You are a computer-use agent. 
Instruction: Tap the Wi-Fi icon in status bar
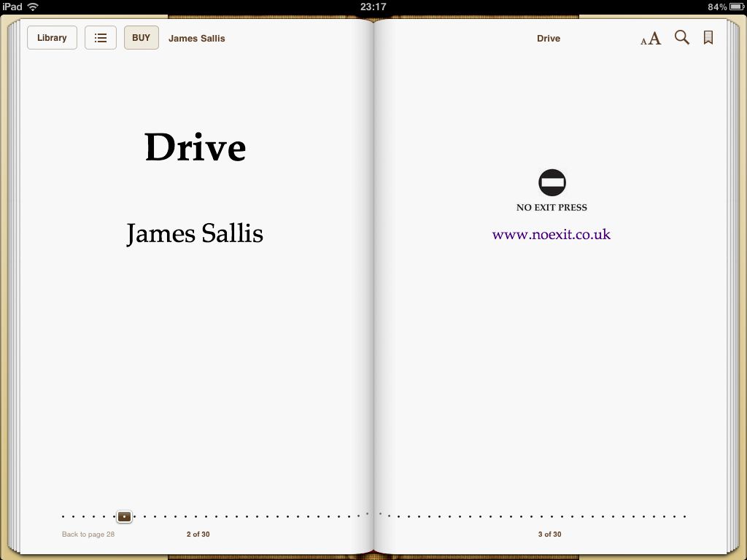point(33,7)
